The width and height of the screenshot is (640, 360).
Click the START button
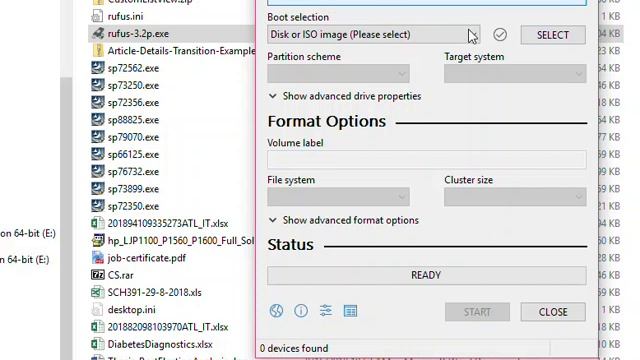(x=477, y=312)
